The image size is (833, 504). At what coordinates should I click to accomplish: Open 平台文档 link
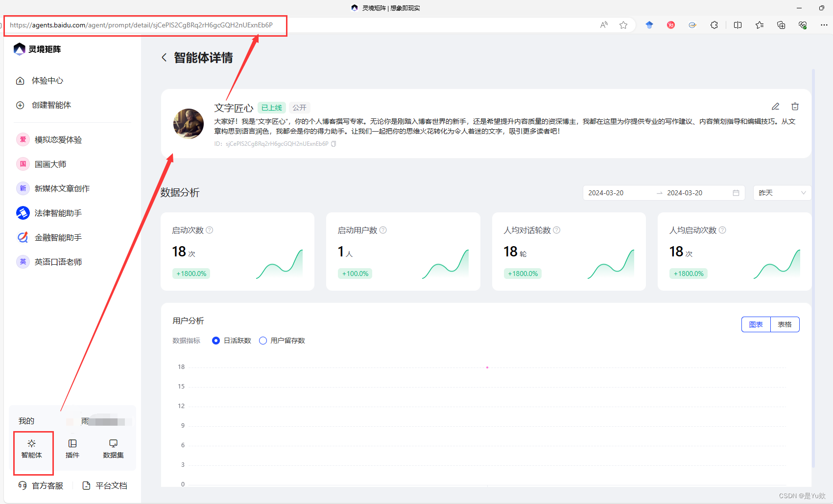[x=105, y=485]
